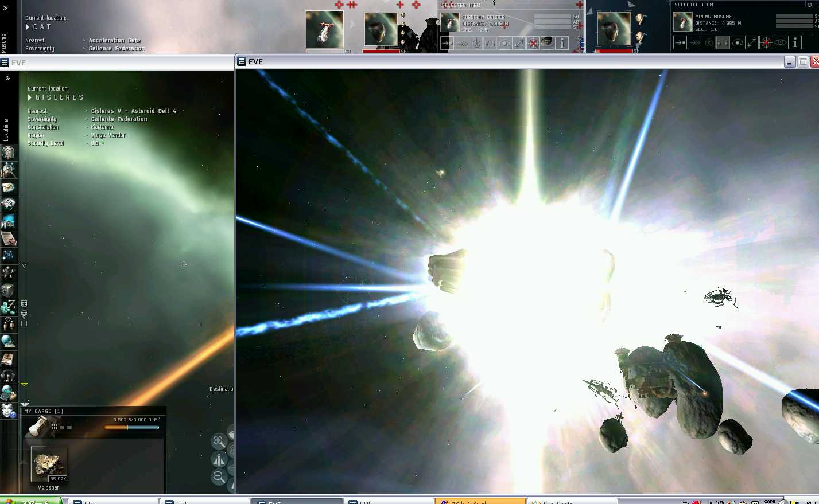
Task: Open the notepad and pen sidebar icon
Action: 9,239
